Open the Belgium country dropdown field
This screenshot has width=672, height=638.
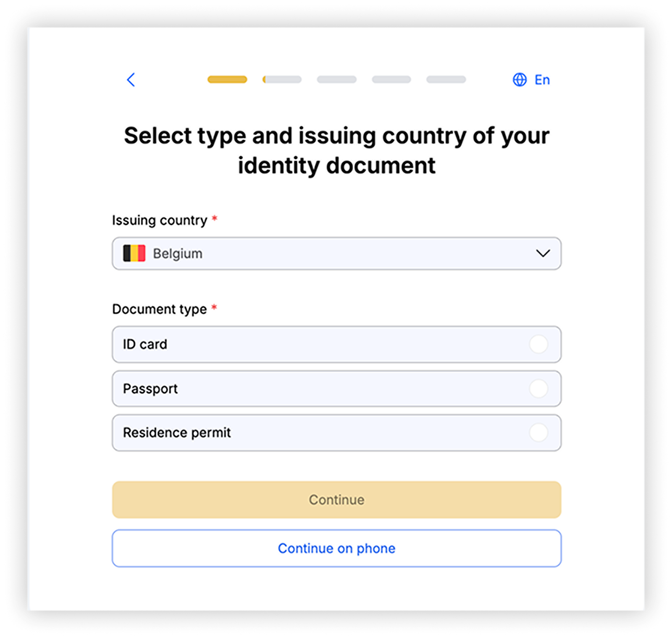pos(336,254)
